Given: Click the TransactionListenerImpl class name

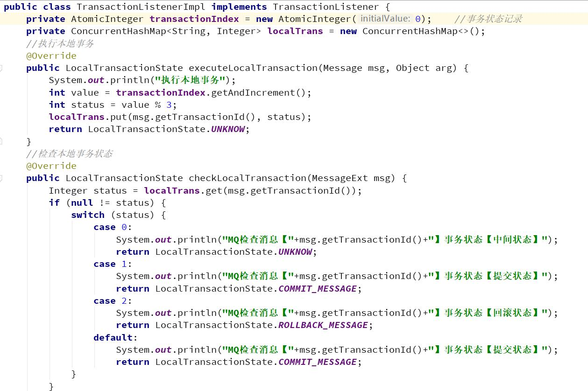Looking at the screenshot, I should click(141, 7).
